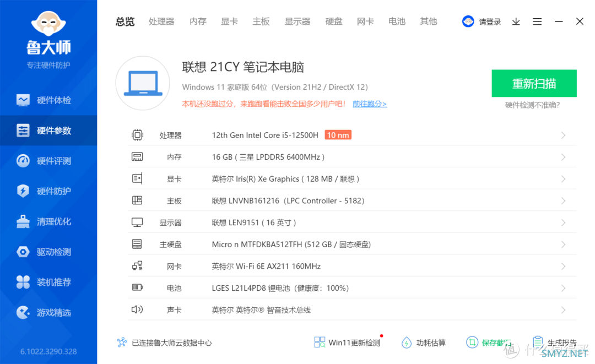
Task: Expand the 声卡 row chevron
Action: pyautogui.click(x=563, y=310)
